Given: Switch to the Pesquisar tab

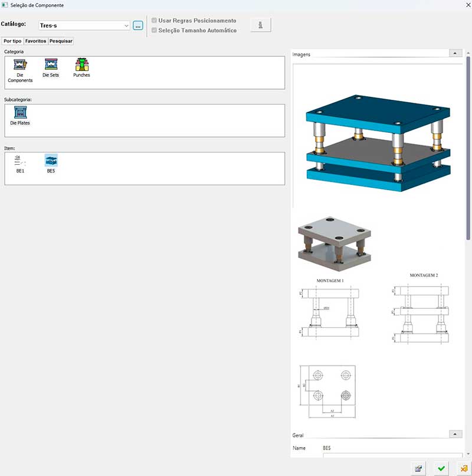Looking at the screenshot, I should (61, 41).
